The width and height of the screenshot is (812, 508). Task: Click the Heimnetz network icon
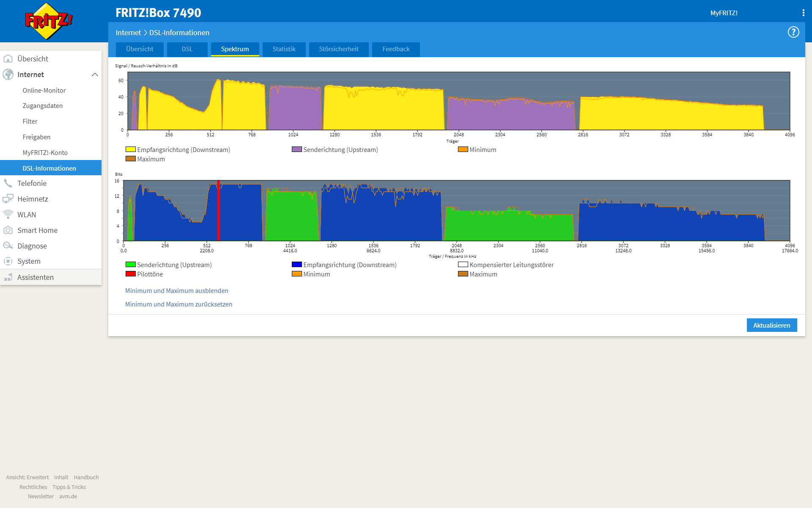tap(8, 199)
